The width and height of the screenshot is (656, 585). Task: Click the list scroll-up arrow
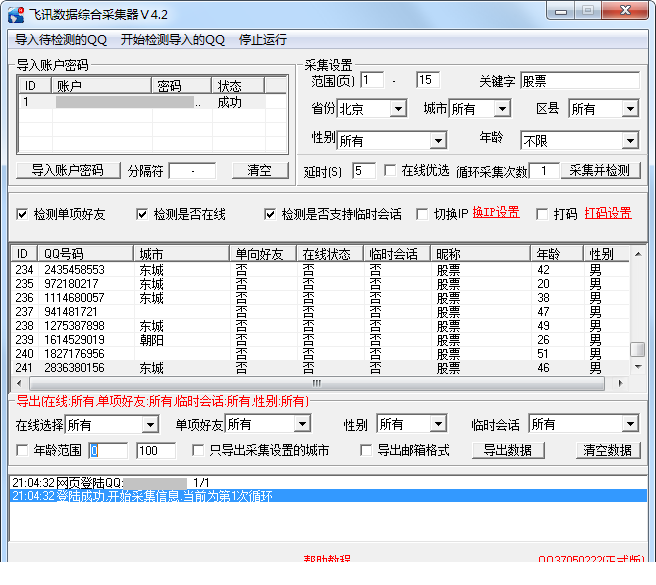coord(638,254)
